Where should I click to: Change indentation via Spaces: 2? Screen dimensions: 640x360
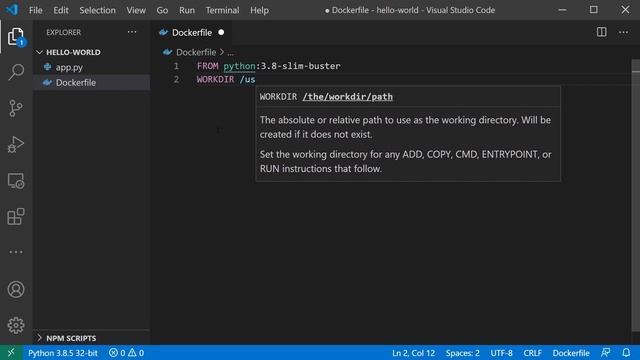click(462, 353)
